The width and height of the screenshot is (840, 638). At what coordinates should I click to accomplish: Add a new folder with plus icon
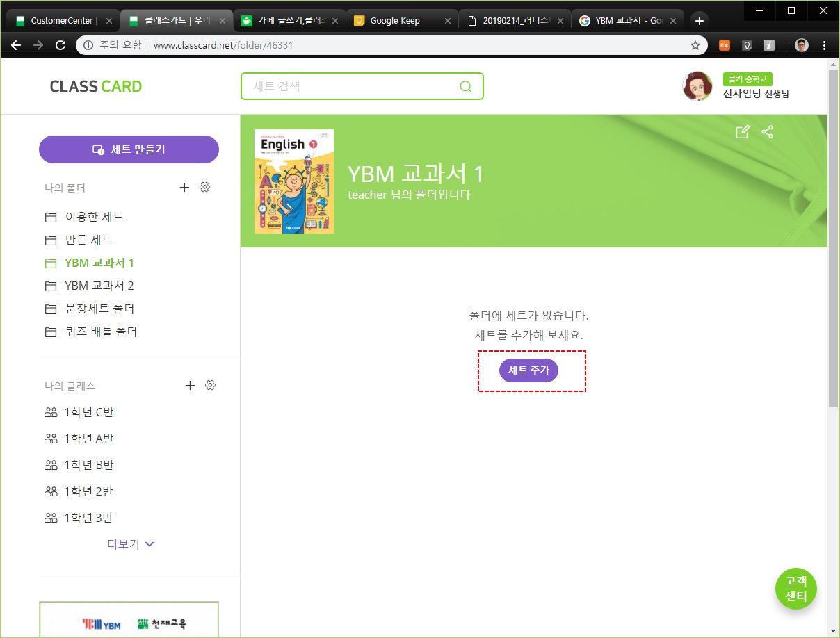click(184, 187)
